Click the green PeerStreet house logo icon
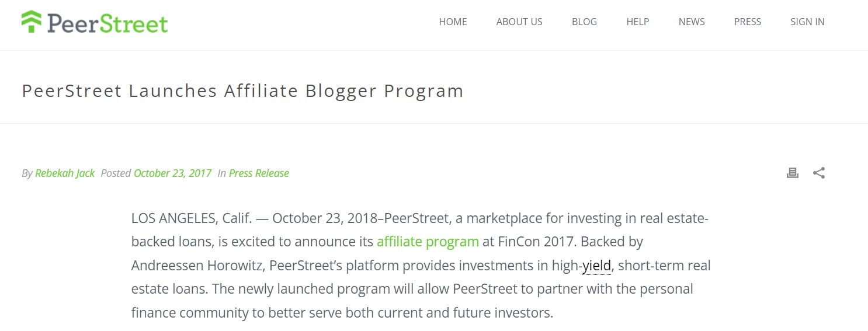868x331 pixels. (x=32, y=22)
